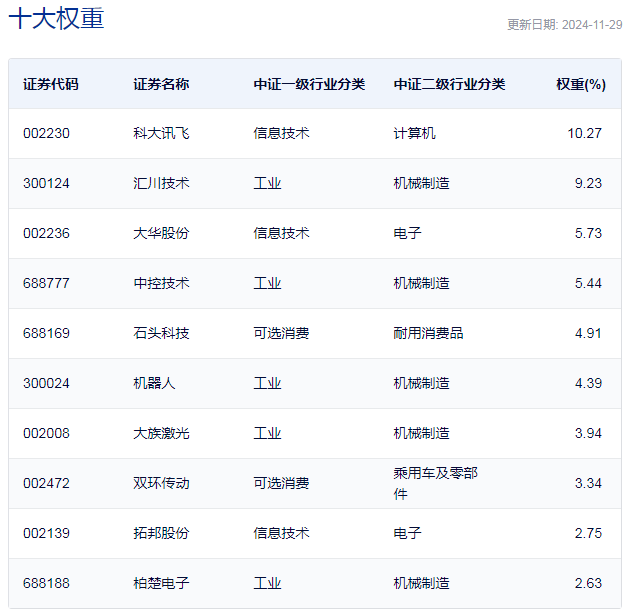Select security code 002236
The height and width of the screenshot is (613, 628).
(x=46, y=233)
